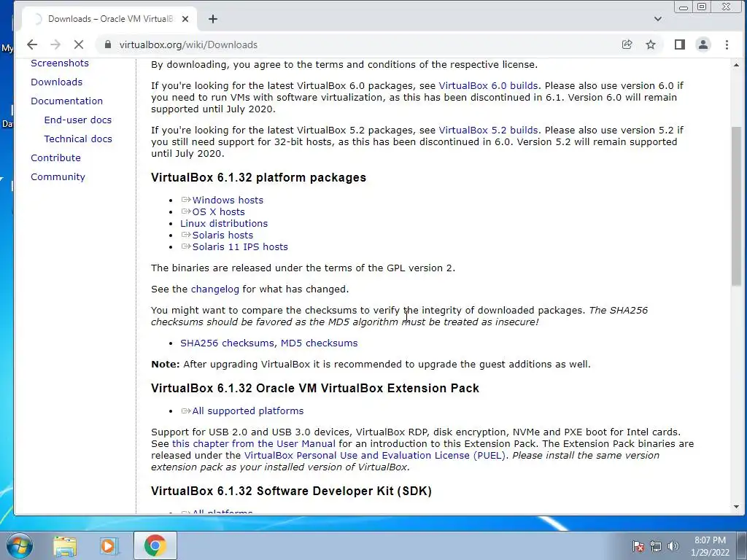Viewport: 747px width, 560px height.
Task: Follow the VirtualBox 5.2 builds link
Action: click(x=488, y=130)
